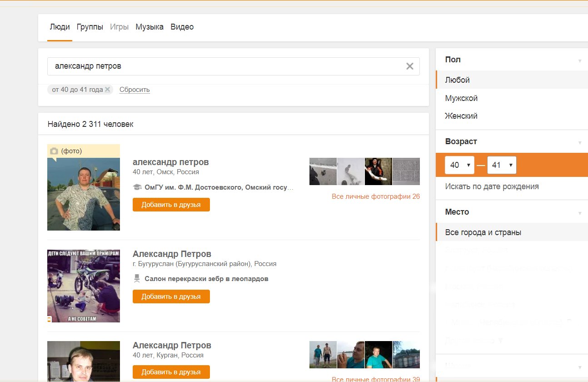Click the camera (фото) icon on first profile

pos(54,151)
